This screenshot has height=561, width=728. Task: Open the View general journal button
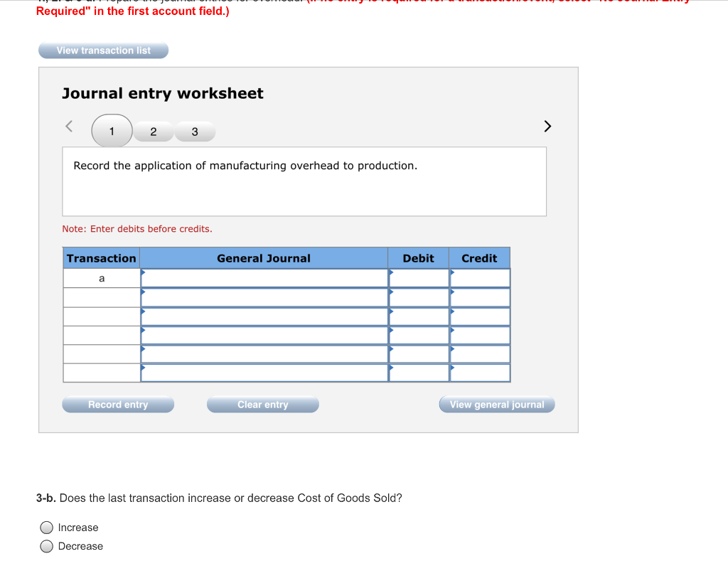pyautogui.click(x=497, y=405)
